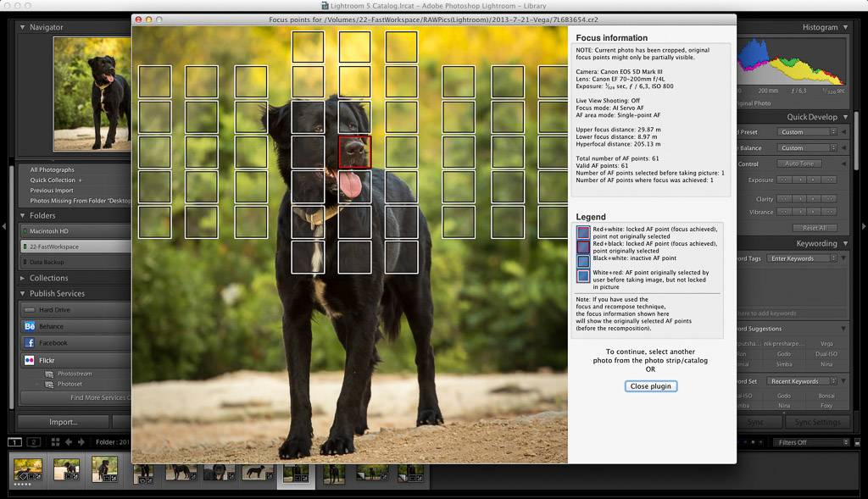Open the Saved Preset Custom dropdown
This screenshot has width=868, height=499.
pyautogui.click(x=807, y=132)
